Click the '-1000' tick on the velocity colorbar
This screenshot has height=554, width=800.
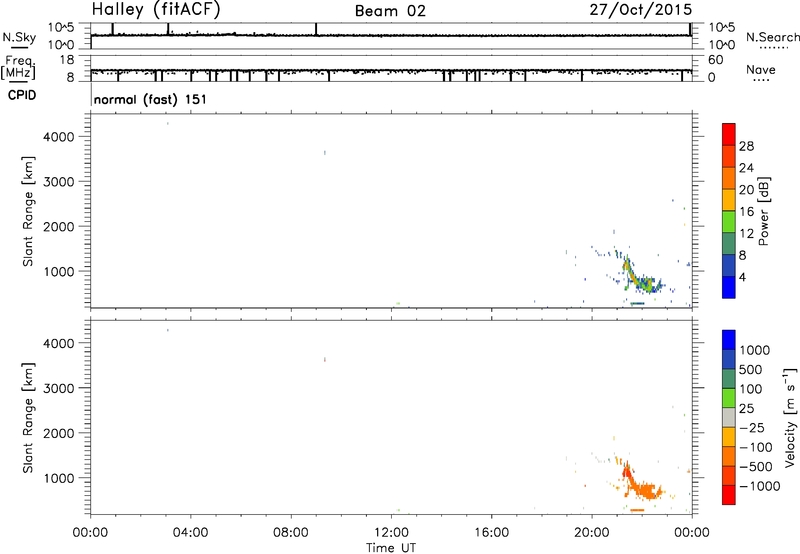click(x=759, y=486)
